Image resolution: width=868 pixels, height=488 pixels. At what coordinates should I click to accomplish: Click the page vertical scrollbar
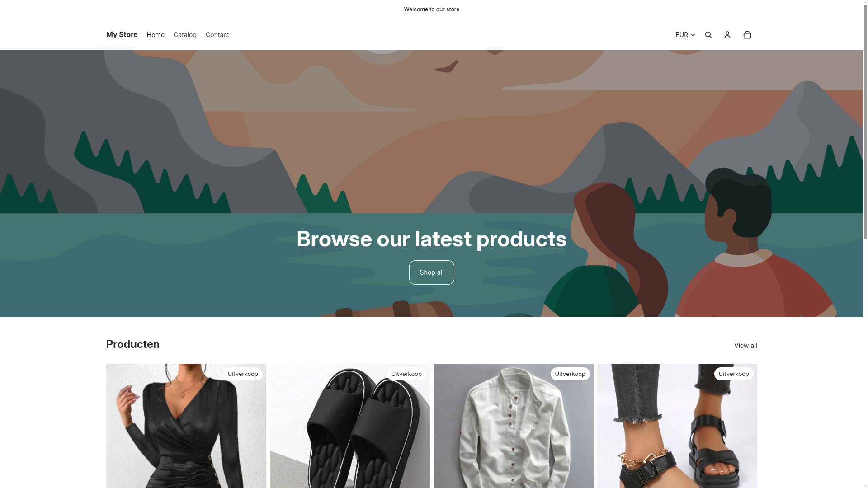coord(866,244)
